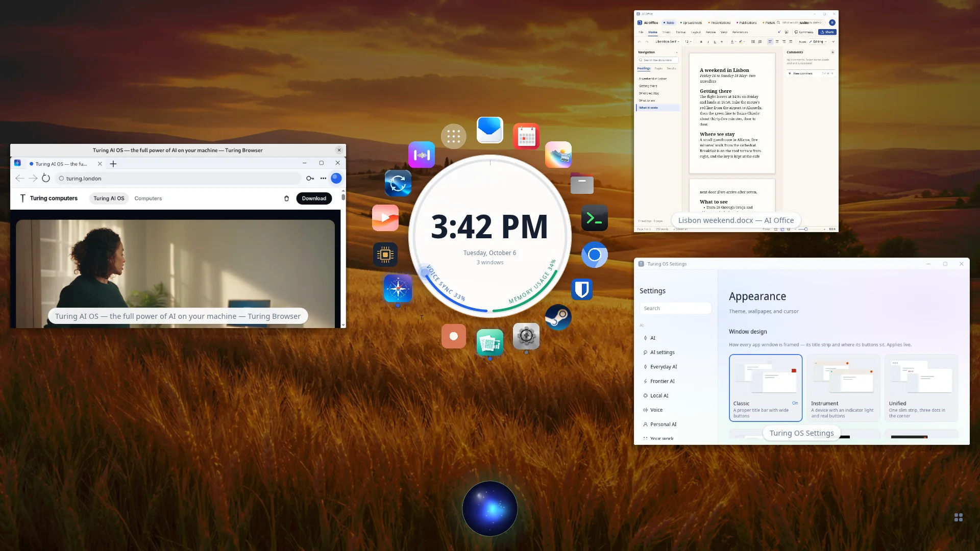Click the Settings Search field
Screen dimensions: 980x551
click(675, 309)
